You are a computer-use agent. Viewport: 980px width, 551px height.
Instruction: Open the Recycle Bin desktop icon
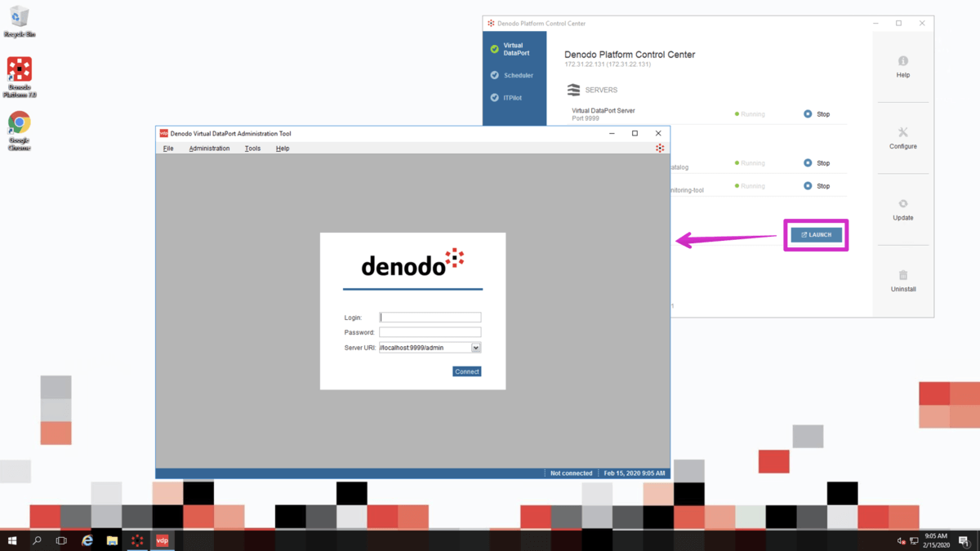pos(19,22)
